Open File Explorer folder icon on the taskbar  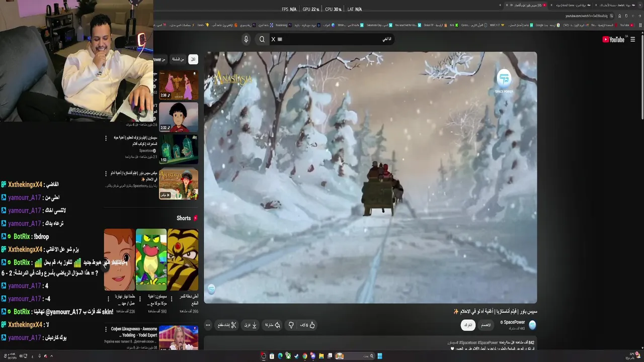click(321, 356)
